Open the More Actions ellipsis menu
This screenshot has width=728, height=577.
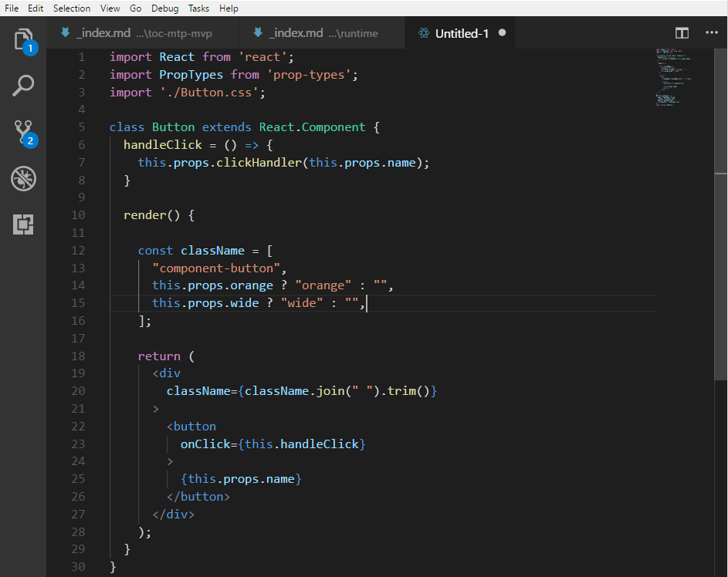tap(711, 33)
